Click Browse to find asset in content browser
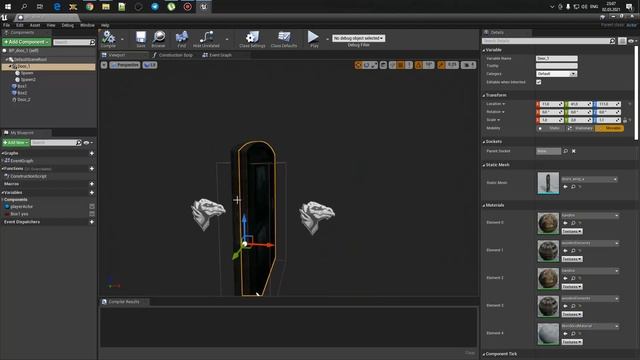Image resolution: width=640 pixels, height=360 pixels. pos(158,38)
